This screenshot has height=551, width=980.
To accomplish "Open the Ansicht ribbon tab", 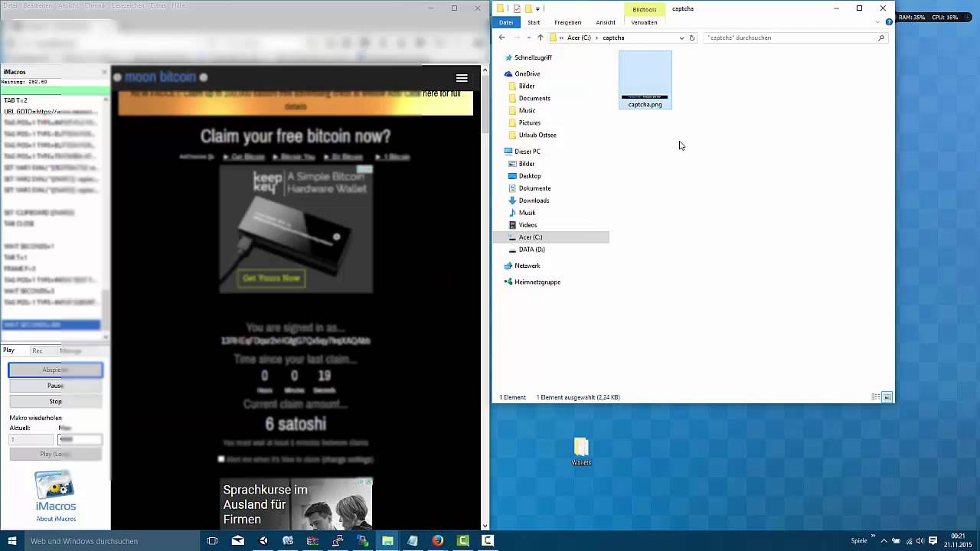I will [606, 22].
